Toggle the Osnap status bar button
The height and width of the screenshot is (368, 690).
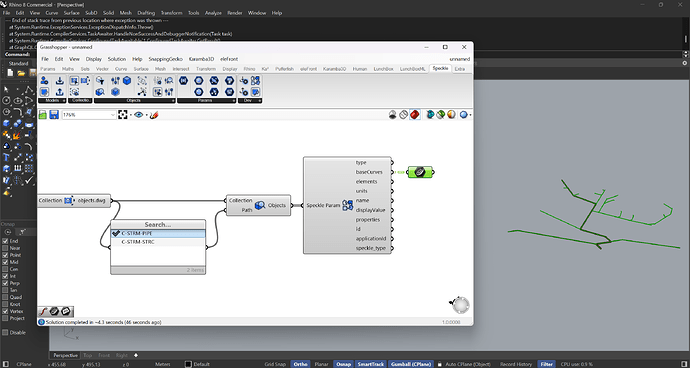(x=343, y=364)
